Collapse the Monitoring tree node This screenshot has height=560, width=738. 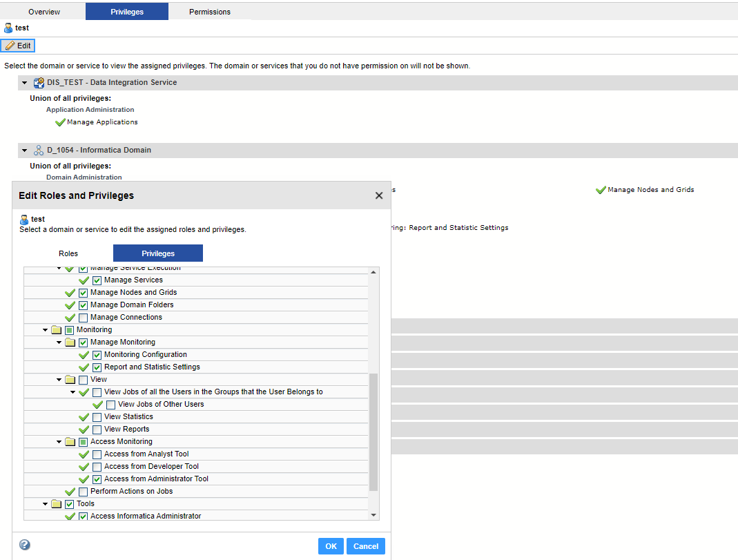coord(45,330)
